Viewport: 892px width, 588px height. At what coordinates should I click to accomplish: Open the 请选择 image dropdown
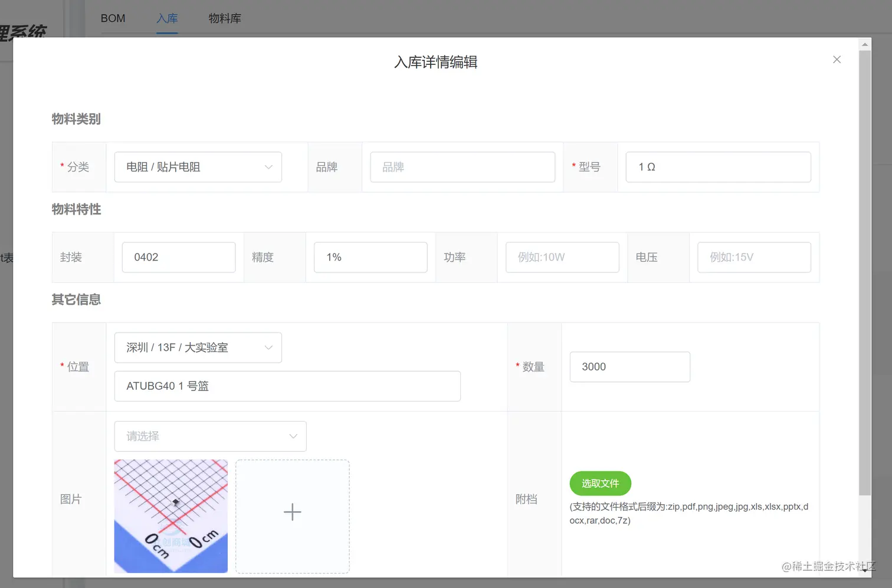pyautogui.click(x=210, y=436)
